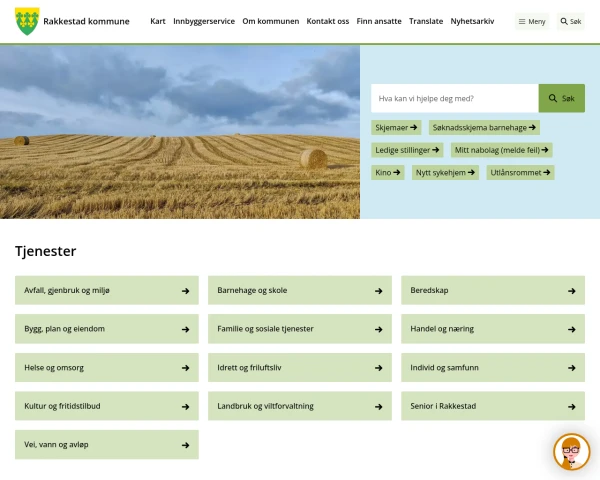Click arrow icon on Vei, vann og avløp
The image size is (600, 480).
click(185, 445)
